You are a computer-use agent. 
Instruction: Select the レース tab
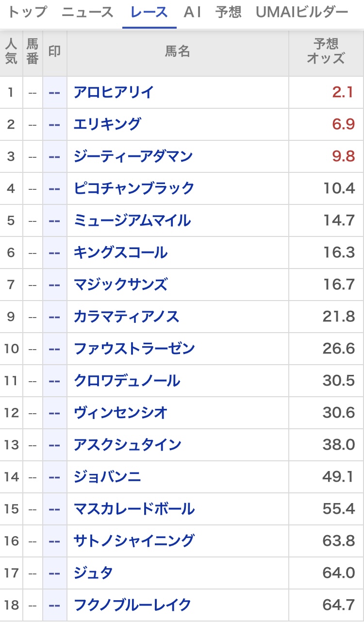149,12
